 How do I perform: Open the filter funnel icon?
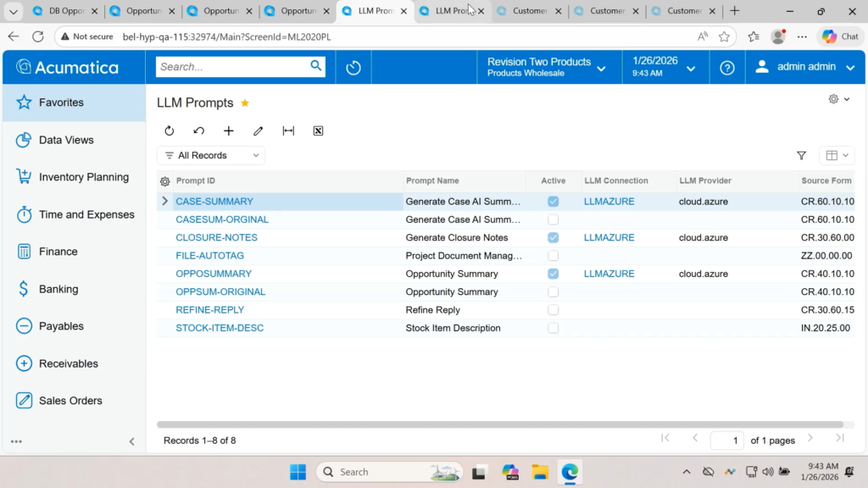pyautogui.click(x=801, y=156)
